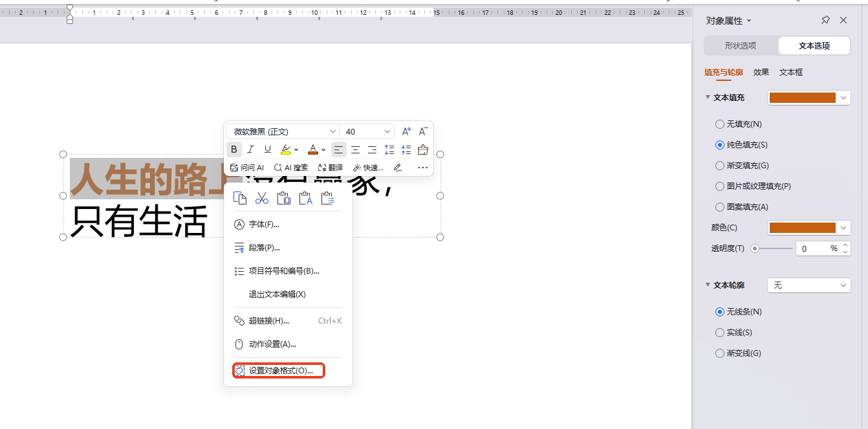Viewport: 868px width, 429px height.
Task: Select 无填充(N) radio option
Action: (738, 124)
